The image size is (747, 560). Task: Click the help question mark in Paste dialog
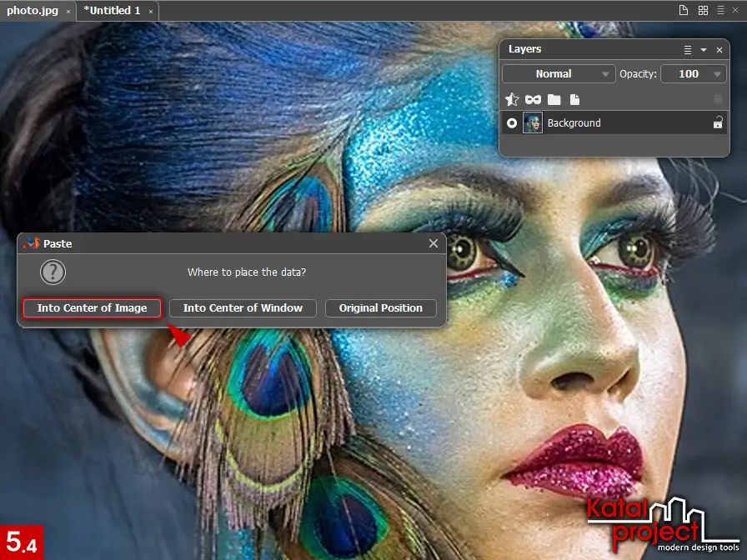[53, 272]
